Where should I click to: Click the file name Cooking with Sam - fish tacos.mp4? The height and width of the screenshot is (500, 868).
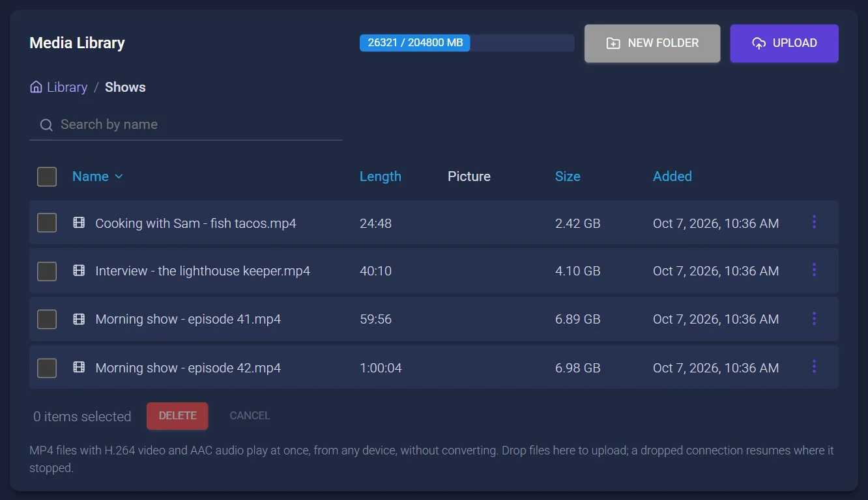(x=196, y=223)
